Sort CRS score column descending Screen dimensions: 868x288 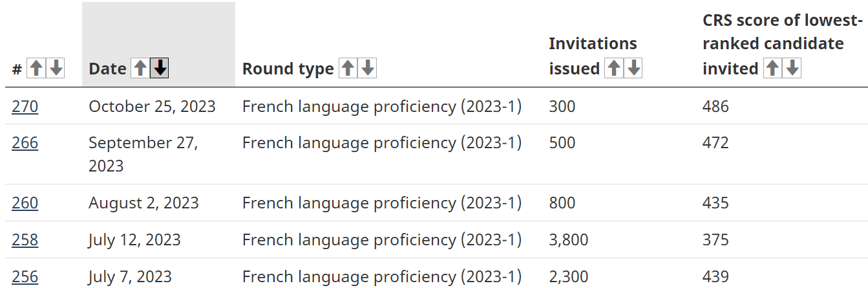point(792,68)
